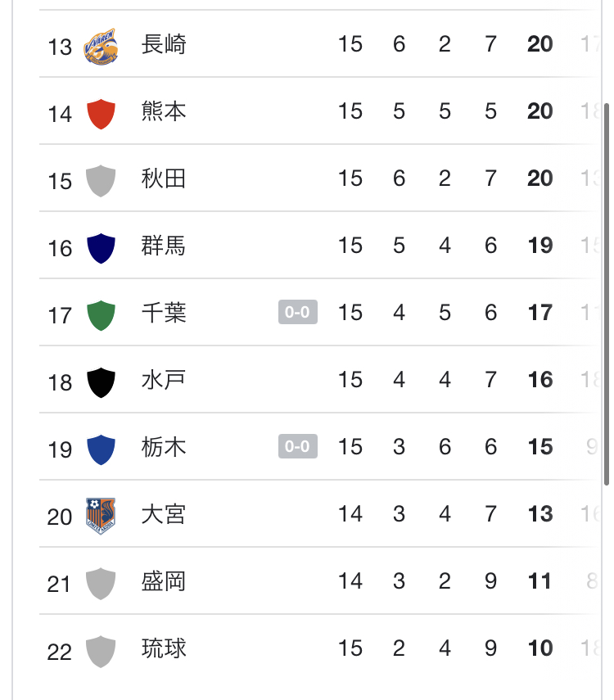Click the black shield beside 水戸

pos(101,382)
